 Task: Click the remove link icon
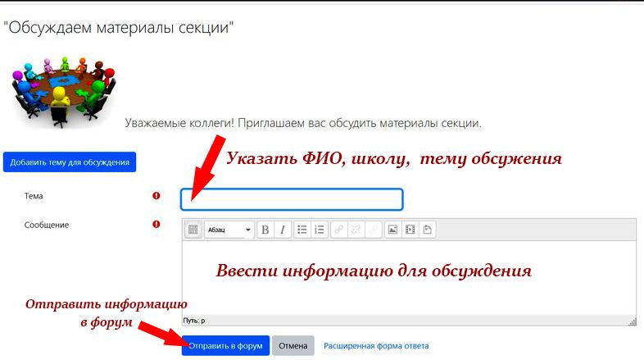(x=356, y=230)
